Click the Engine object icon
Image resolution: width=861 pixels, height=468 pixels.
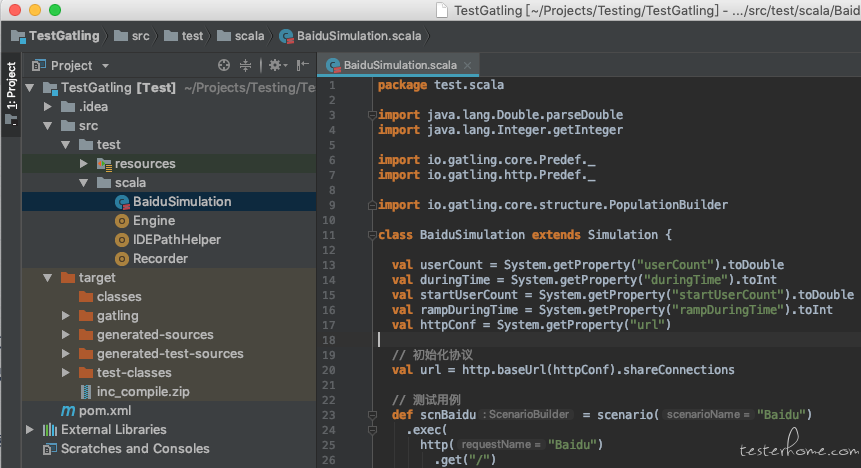[x=122, y=221]
